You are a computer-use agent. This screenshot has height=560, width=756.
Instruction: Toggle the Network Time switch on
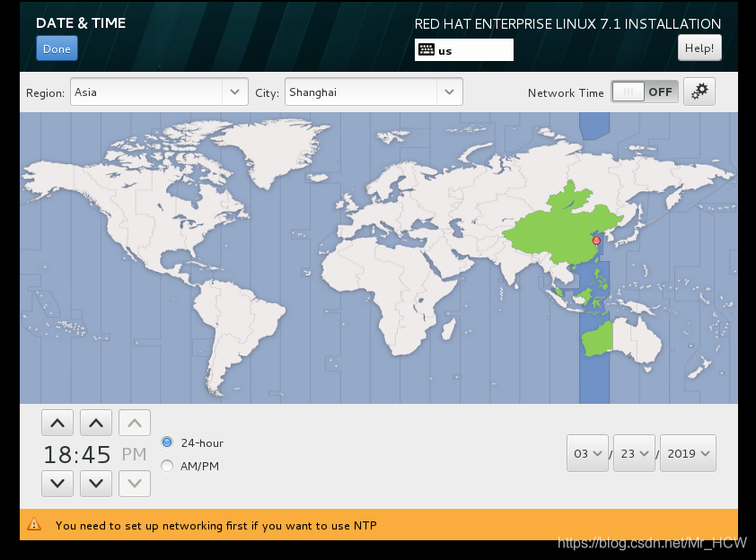645,92
